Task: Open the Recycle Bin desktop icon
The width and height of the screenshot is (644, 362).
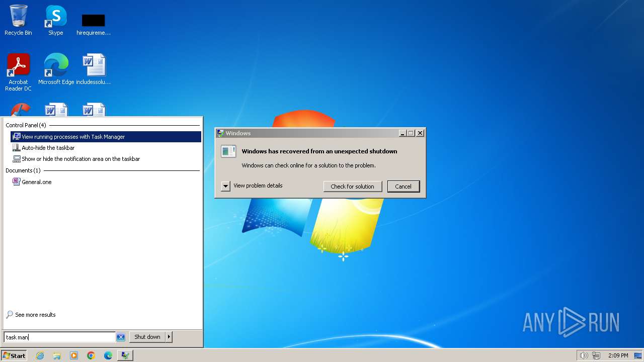Action: coord(18,20)
